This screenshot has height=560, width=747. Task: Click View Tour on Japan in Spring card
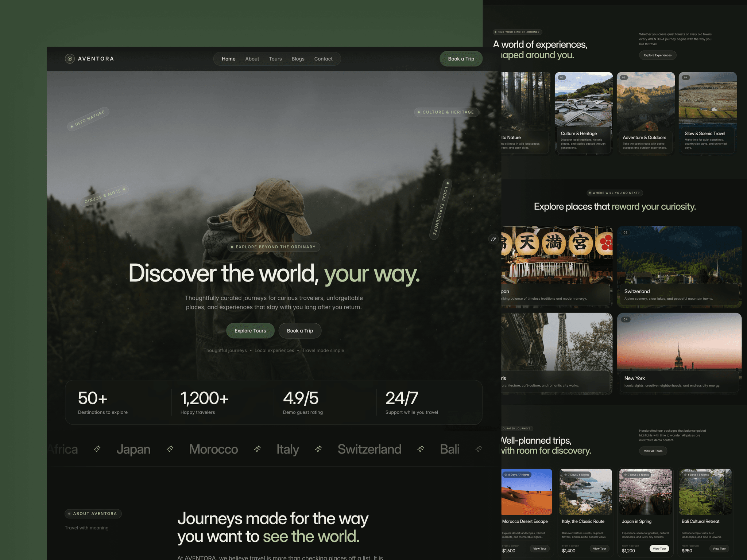(x=659, y=549)
